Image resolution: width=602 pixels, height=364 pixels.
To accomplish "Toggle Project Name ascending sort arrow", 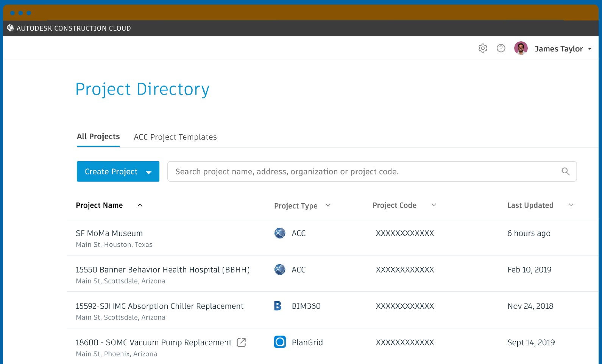I will [x=140, y=205].
